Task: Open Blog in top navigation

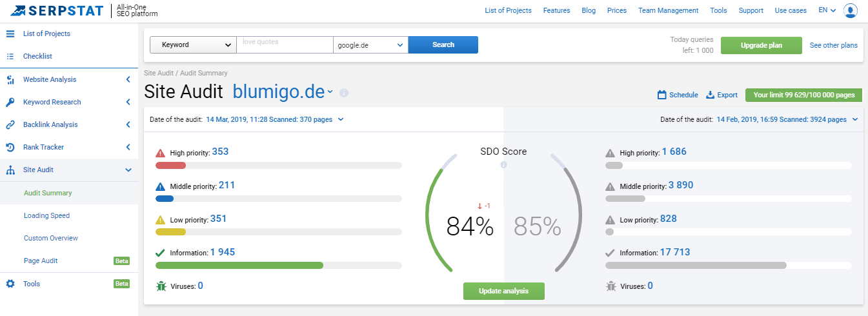Action: tap(589, 10)
